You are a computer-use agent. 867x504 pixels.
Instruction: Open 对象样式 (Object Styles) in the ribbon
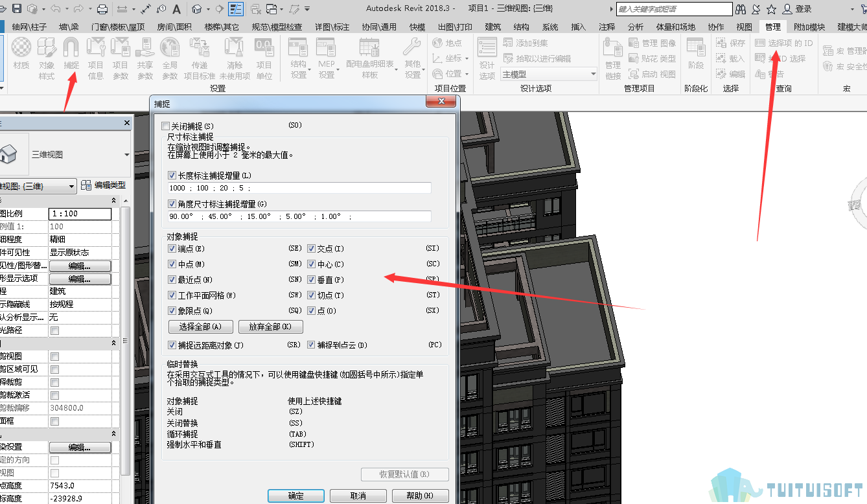coord(47,57)
